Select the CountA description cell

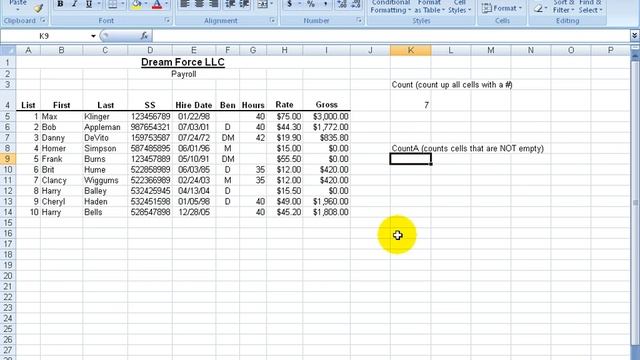point(467,148)
